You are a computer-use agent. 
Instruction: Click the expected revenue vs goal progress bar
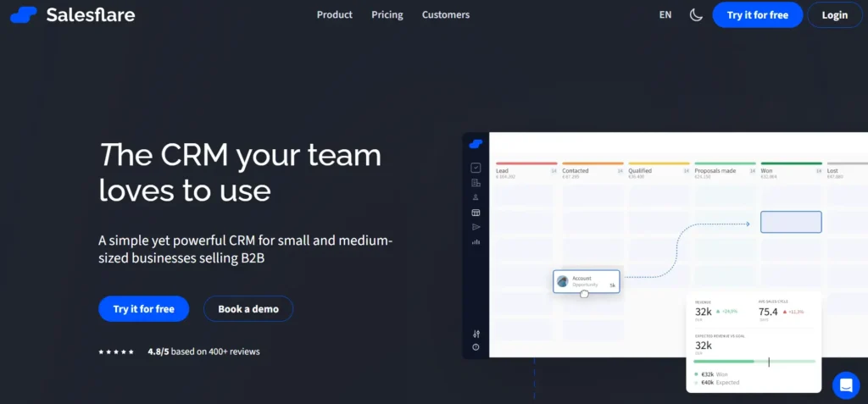[754, 362]
